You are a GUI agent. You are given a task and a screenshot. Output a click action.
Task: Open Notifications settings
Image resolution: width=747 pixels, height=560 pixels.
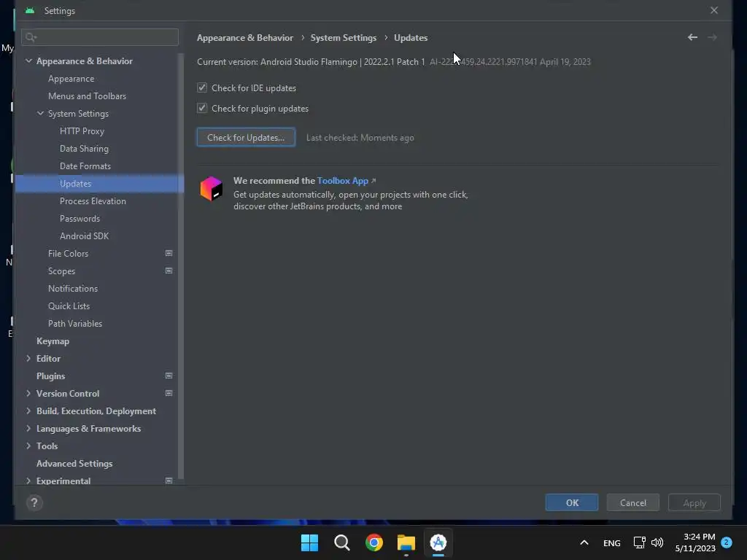(x=73, y=289)
